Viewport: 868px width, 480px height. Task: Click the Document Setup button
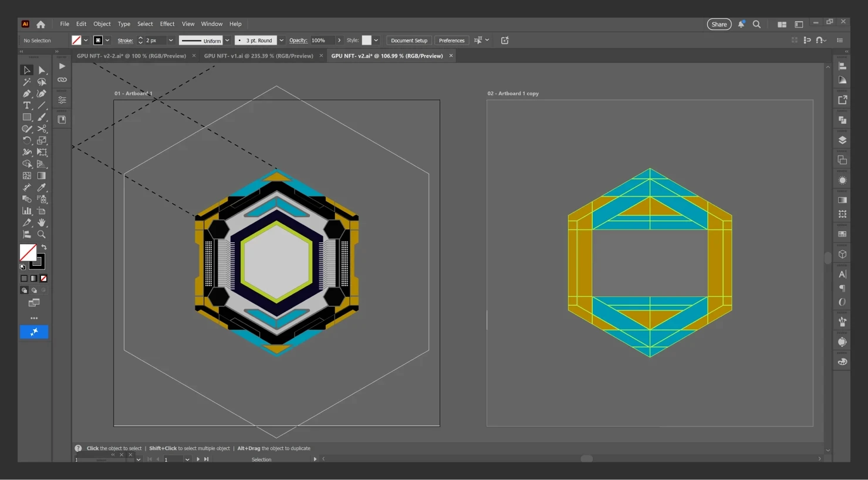409,40
